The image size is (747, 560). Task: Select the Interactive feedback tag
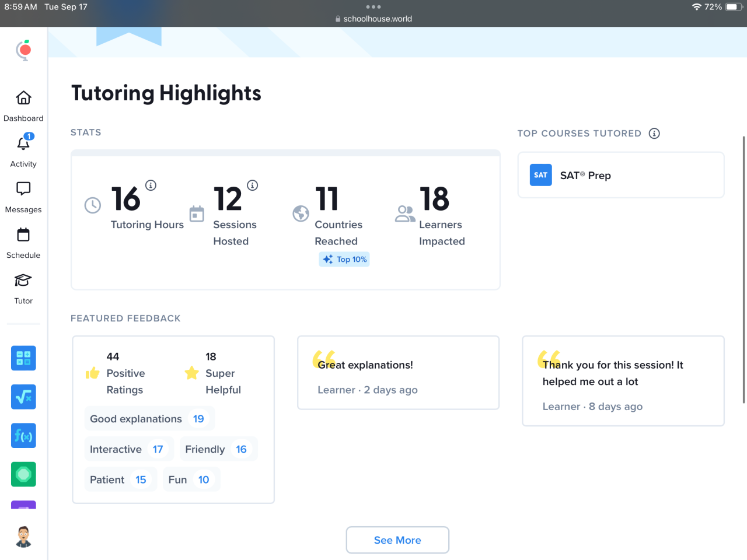(x=129, y=449)
